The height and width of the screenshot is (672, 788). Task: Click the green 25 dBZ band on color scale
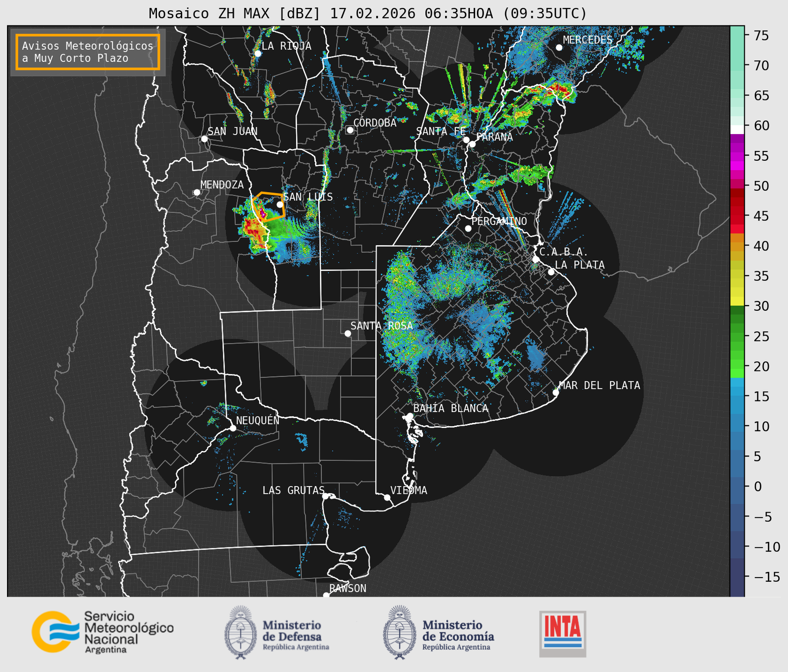click(x=737, y=336)
